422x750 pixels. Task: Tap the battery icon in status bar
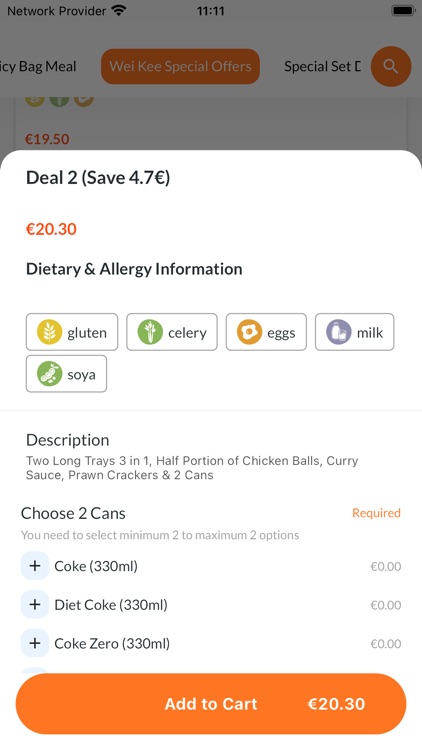pyautogui.click(x=402, y=11)
